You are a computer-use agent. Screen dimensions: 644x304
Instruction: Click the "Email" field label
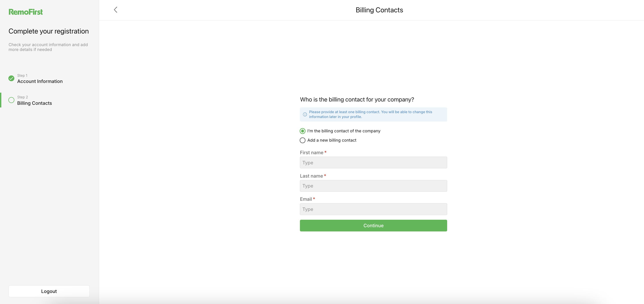coord(306,199)
